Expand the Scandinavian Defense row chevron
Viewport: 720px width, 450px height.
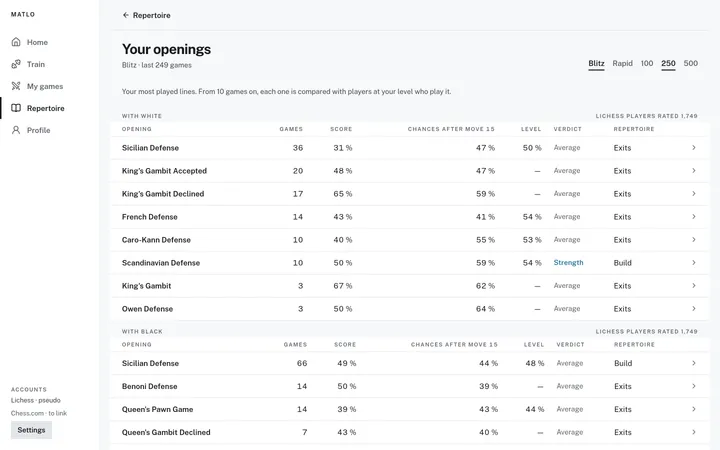[x=694, y=263]
